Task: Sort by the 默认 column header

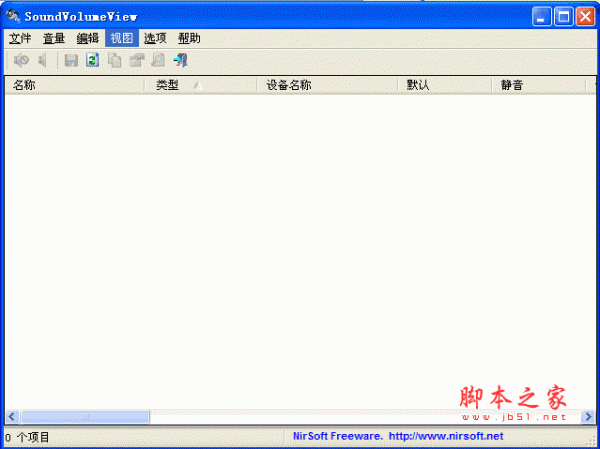Action: 445,85
